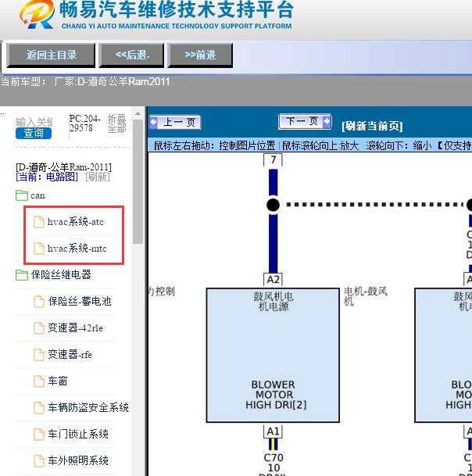472x476 pixels.
Task: Click 当前：电路图 link
Action: click(47, 177)
